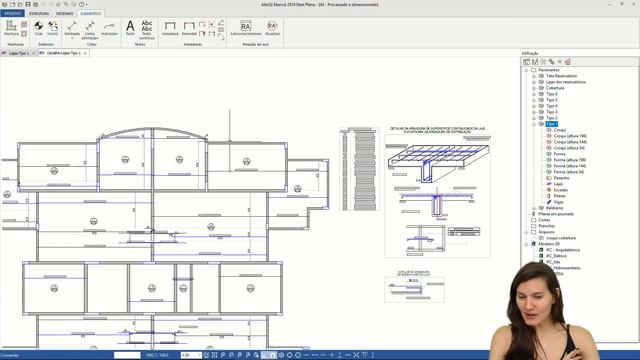Select the Cortes folder

544,220
